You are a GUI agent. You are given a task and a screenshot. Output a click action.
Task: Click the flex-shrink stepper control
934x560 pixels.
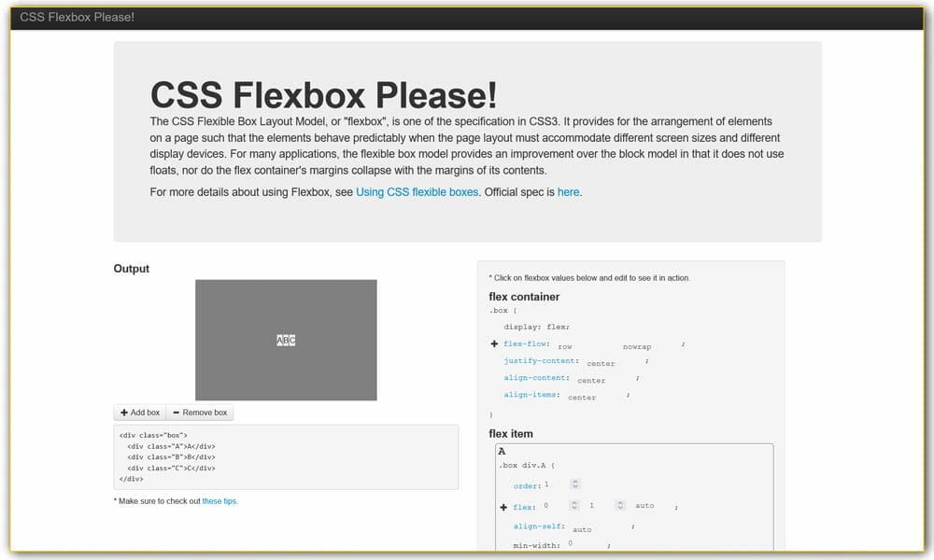tap(618, 505)
